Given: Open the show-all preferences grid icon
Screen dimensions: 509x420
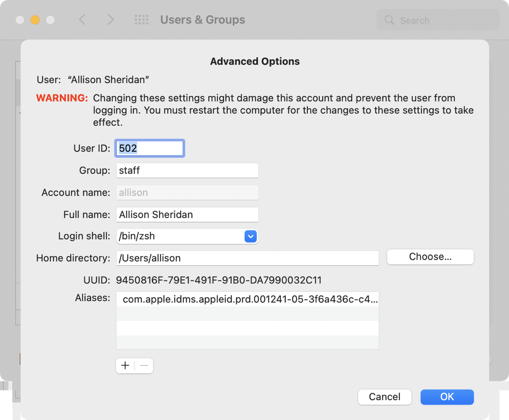Looking at the screenshot, I should 141,20.
